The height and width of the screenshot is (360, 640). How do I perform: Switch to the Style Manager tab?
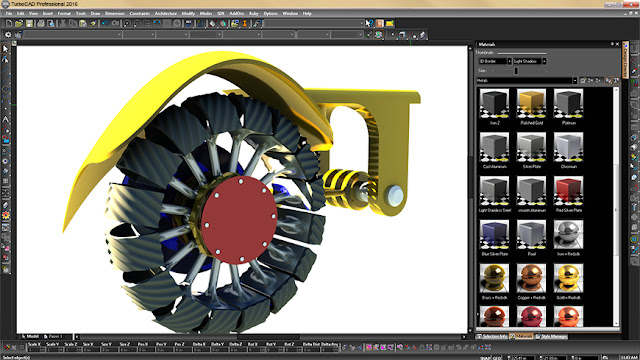pyautogui.click(x=551, y=336)
